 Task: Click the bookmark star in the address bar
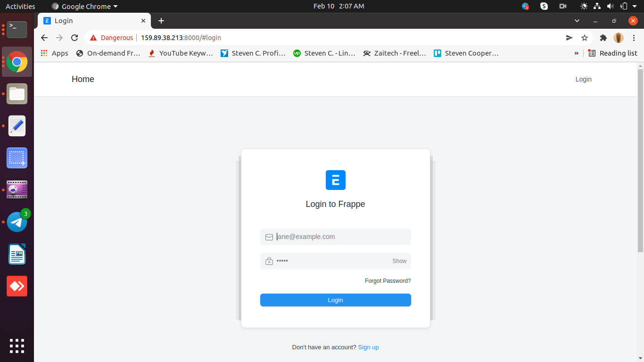[585, 38]
